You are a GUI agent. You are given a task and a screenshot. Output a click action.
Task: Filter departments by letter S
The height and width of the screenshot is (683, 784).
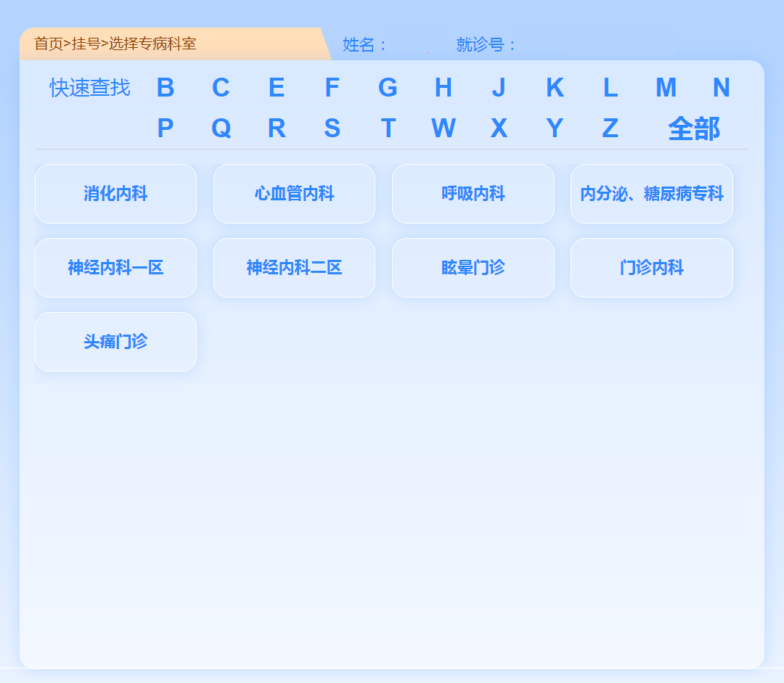(x=332, y=128)
